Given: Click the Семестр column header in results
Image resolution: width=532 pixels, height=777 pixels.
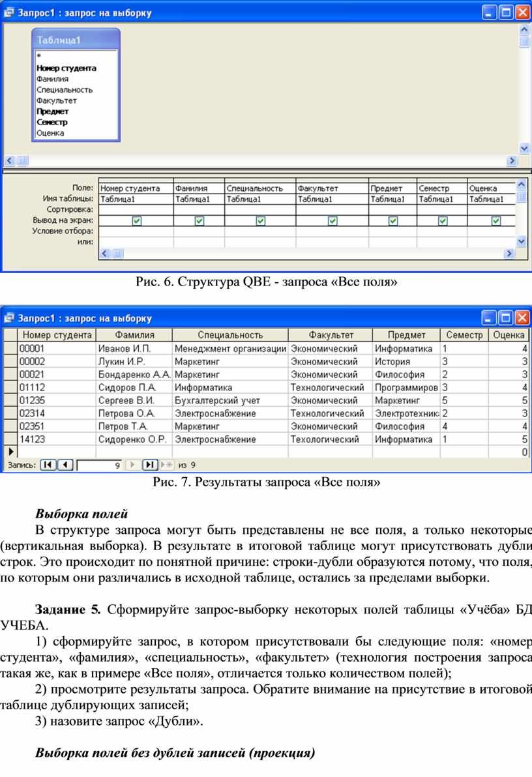Looking at the screenshot, I should tap(465, 335).
